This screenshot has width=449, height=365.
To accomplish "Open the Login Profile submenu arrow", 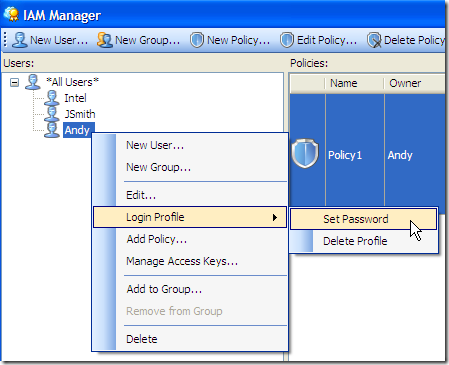I will click(275, 217).
